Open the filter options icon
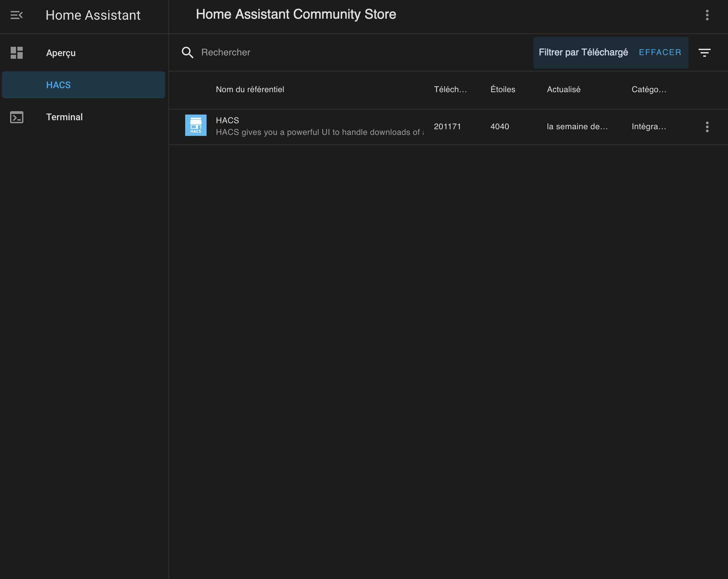The image size is (728, 579). [704, 53]
